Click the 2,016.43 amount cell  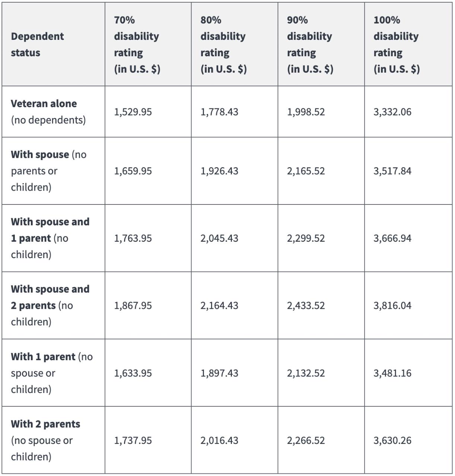pyautogui.click(x=219, y=441)
